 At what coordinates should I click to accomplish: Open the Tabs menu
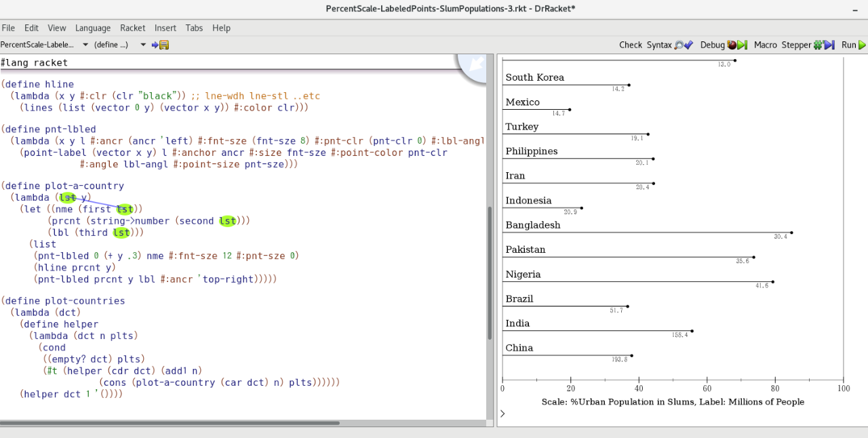(x=195, y=28)
